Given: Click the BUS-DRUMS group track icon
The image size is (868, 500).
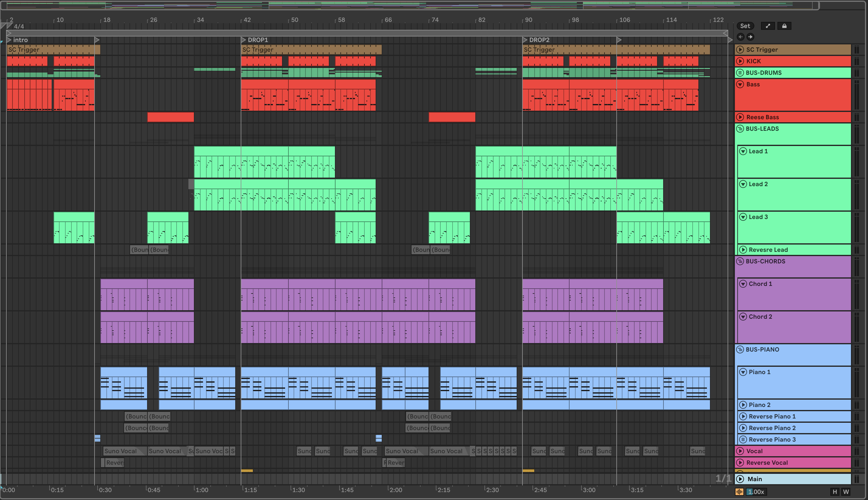Looking at the screenshot, I should pyautogui.click(x=740, y=72).
